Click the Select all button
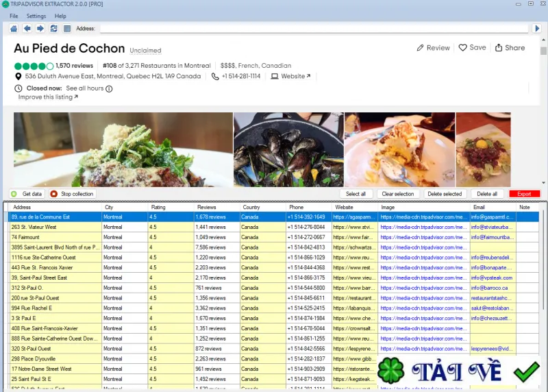The width and height of the screenshot is (548, 392). [x=356, y=194]
